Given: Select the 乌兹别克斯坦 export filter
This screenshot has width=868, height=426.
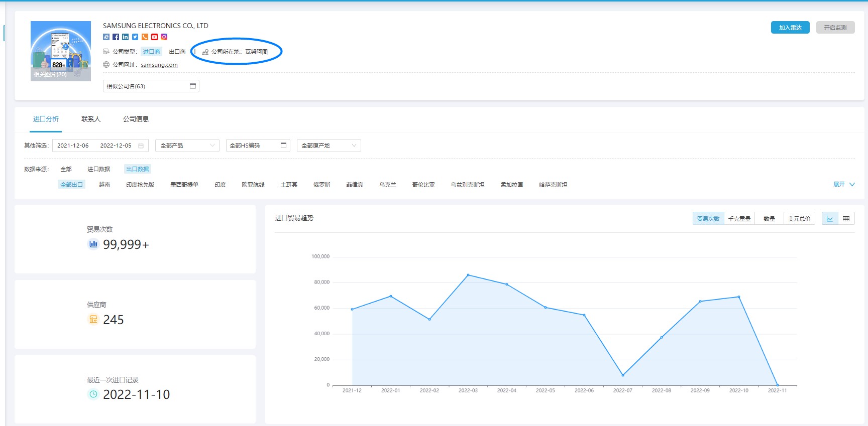Looking at the screenshot, I should pos(468,185).
